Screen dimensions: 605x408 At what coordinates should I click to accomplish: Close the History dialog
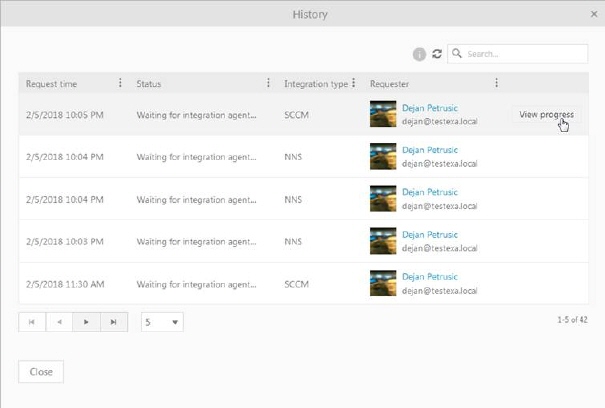(41, 371)
